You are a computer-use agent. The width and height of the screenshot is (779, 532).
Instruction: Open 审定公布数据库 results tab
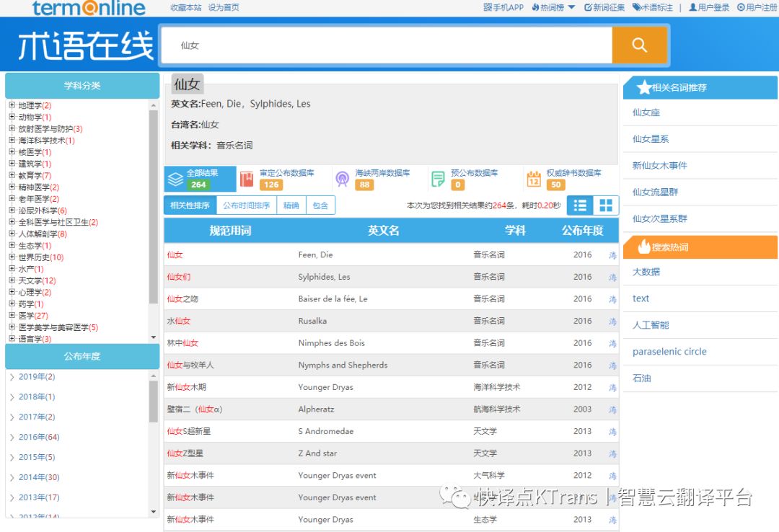[283, 179]
